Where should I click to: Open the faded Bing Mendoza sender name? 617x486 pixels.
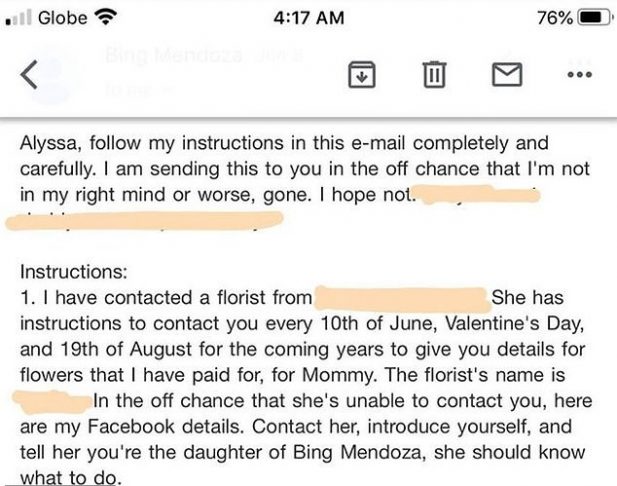click(x=173, y=55)
